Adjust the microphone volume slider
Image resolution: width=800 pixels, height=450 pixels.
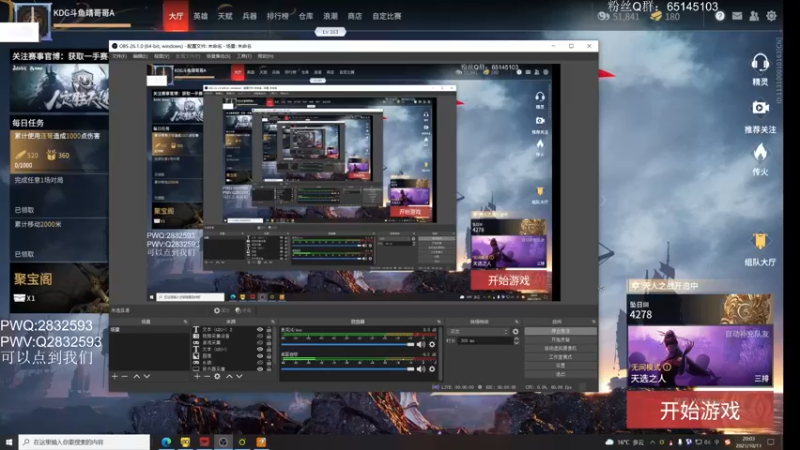click(x=348, y=344)
